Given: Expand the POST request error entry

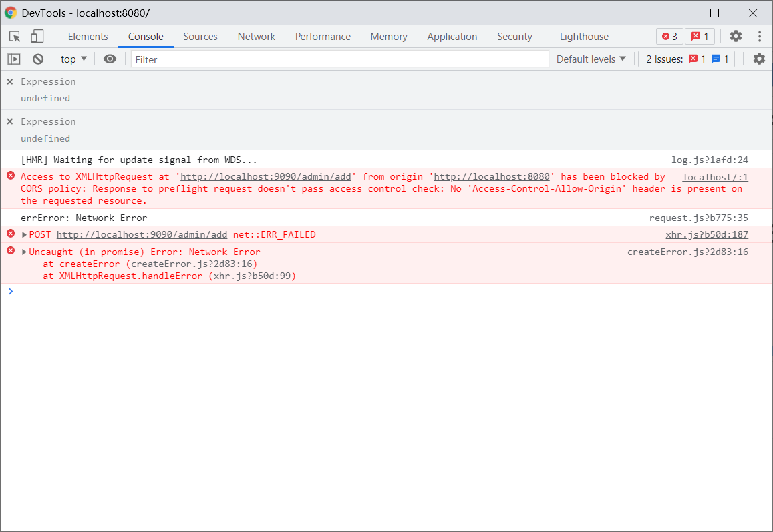Looking at the screenshot, I should coord(24,235).
